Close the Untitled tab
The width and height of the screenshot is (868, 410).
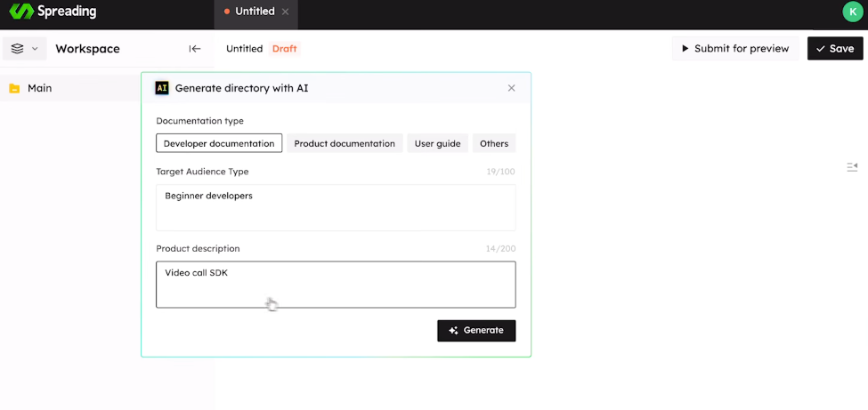[x=285, y=12]
